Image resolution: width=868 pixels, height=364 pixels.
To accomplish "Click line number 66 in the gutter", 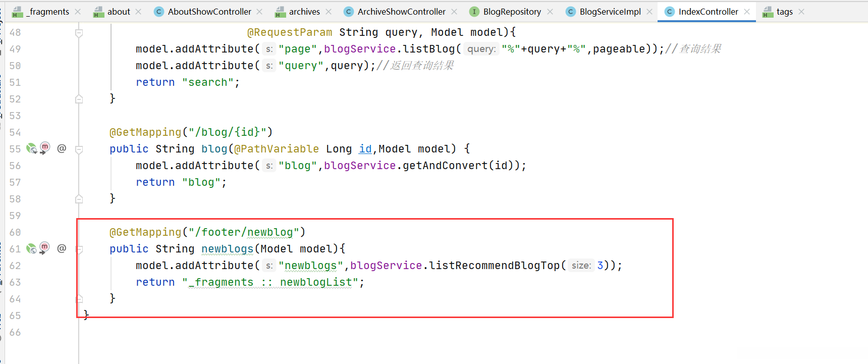I will click(15, 332).
